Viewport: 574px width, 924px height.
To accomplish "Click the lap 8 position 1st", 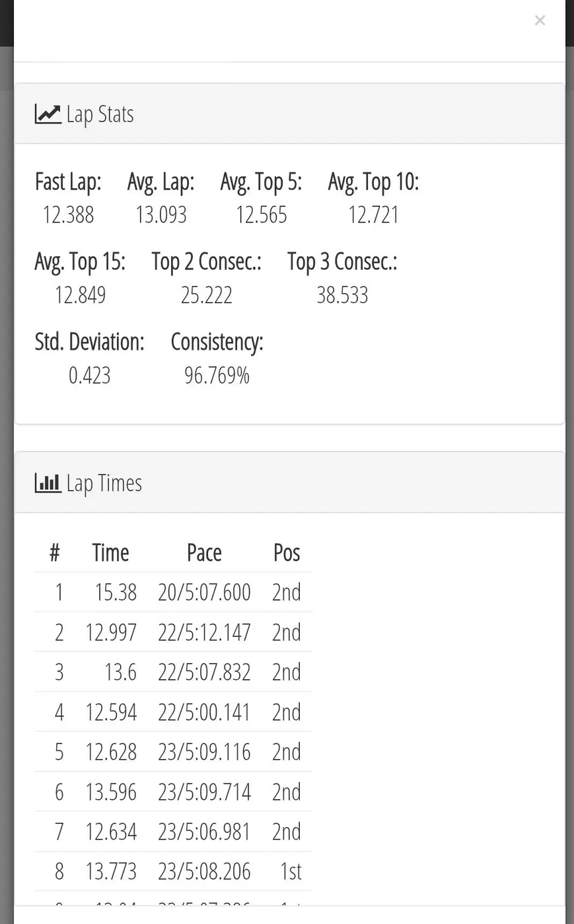I will tap(291, 871).
